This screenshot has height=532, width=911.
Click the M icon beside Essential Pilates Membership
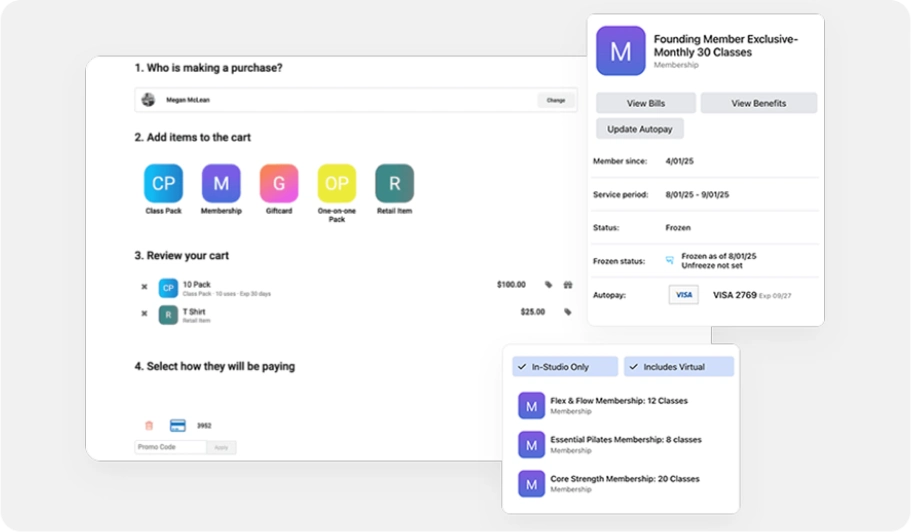tap(531, 445)
